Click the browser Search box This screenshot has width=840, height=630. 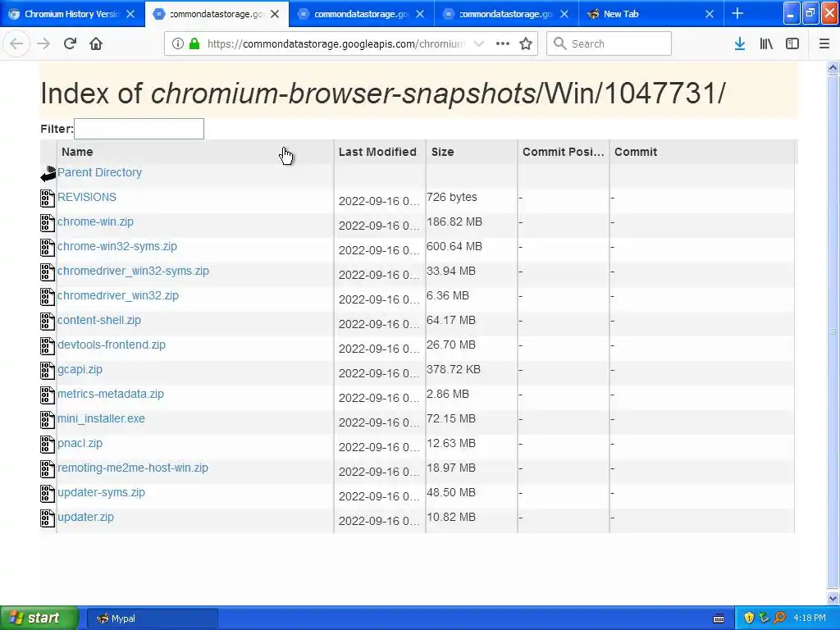(609, 43)
